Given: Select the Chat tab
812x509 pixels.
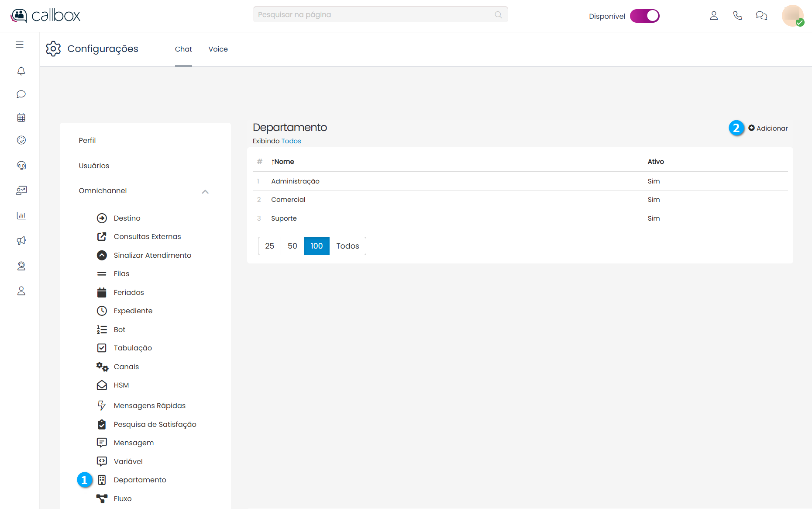Looking at the screenshot, I should tap(183, 49).
